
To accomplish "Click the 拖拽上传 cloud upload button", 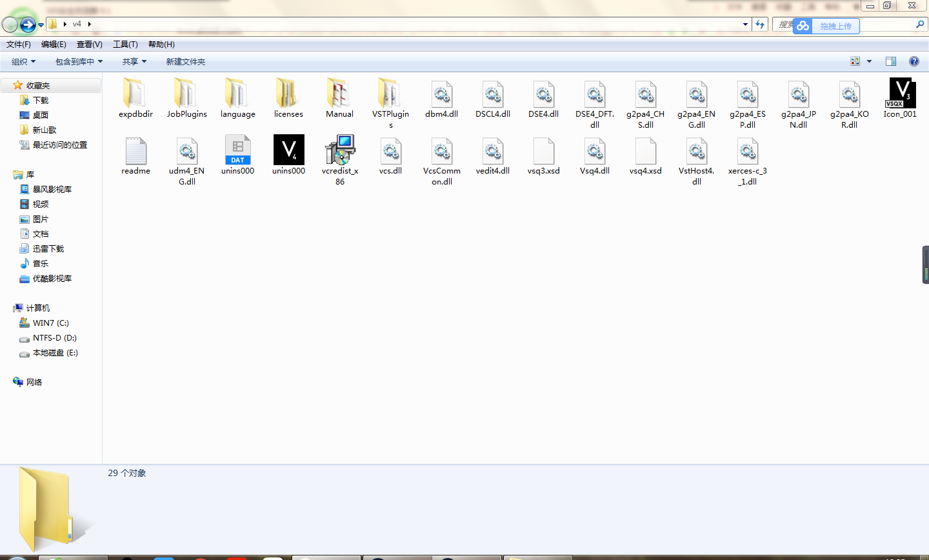I will tap(826, 26).
